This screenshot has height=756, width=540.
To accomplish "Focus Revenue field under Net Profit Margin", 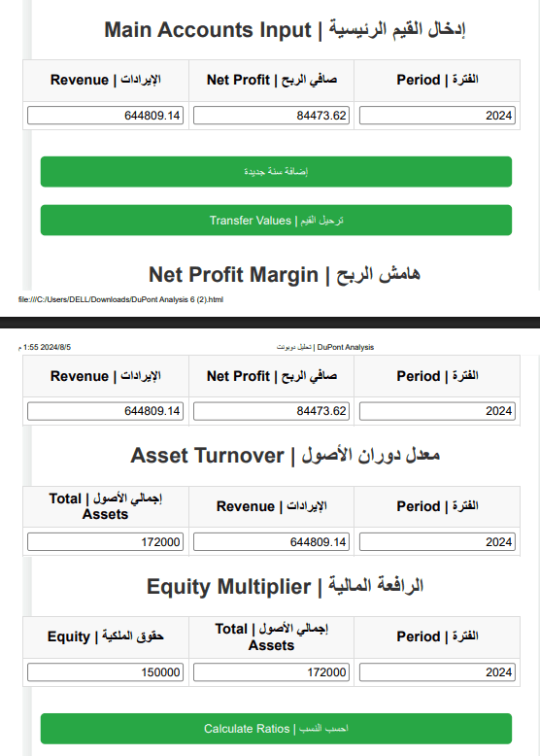I will (x=106, y=411).
